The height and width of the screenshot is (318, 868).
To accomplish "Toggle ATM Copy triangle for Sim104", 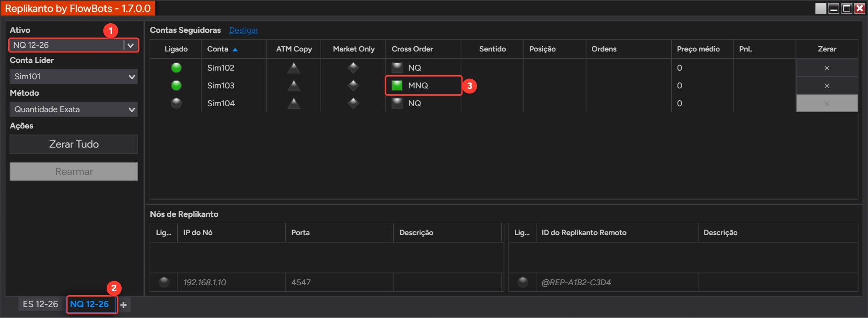I will [294, 103].
